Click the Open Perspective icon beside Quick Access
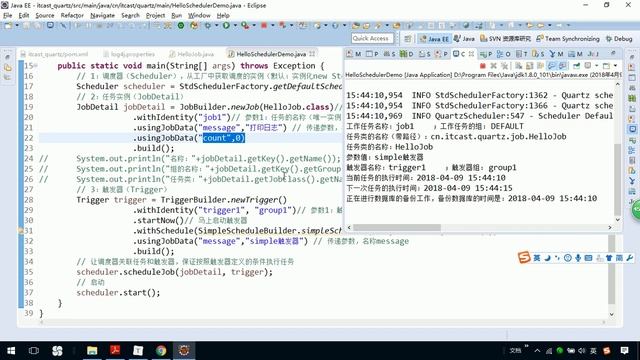Screen dimensions: 640x360 tap(407, 38)
